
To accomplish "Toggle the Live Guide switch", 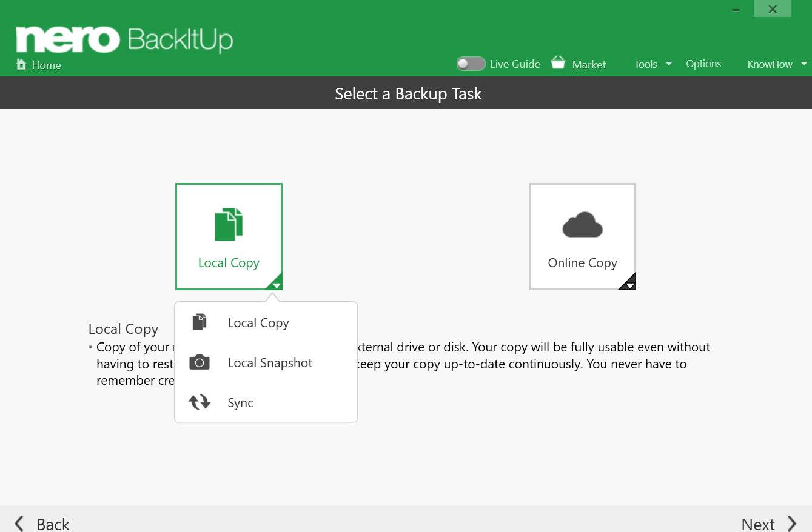I will click(x=471, y=64).
